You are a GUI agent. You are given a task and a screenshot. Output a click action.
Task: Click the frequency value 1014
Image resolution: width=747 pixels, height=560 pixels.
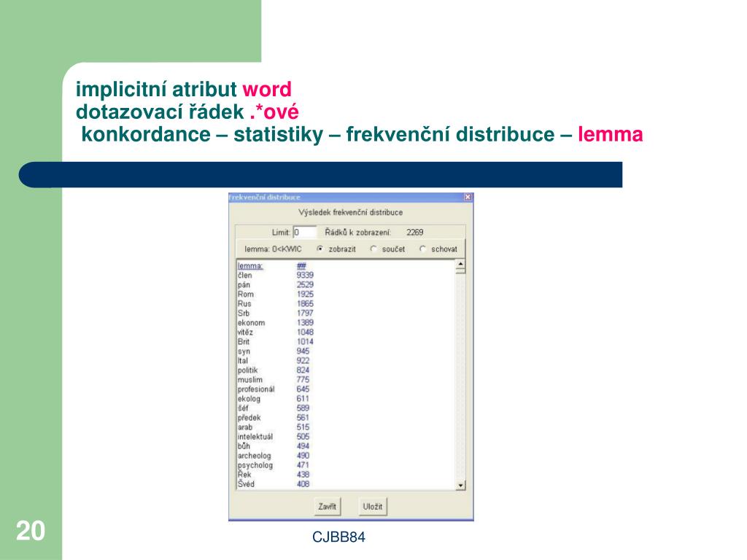pyautogui.click(x=305, y=341)
